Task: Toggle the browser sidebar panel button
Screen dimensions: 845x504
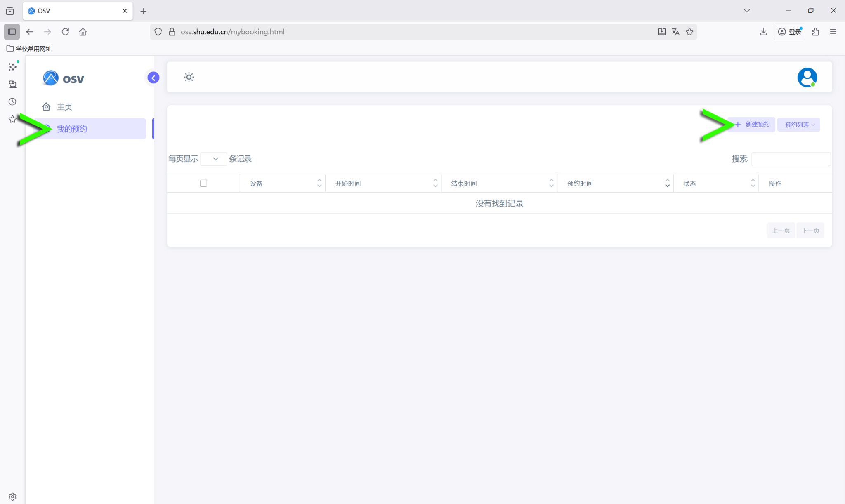Action: pos(12,32)
